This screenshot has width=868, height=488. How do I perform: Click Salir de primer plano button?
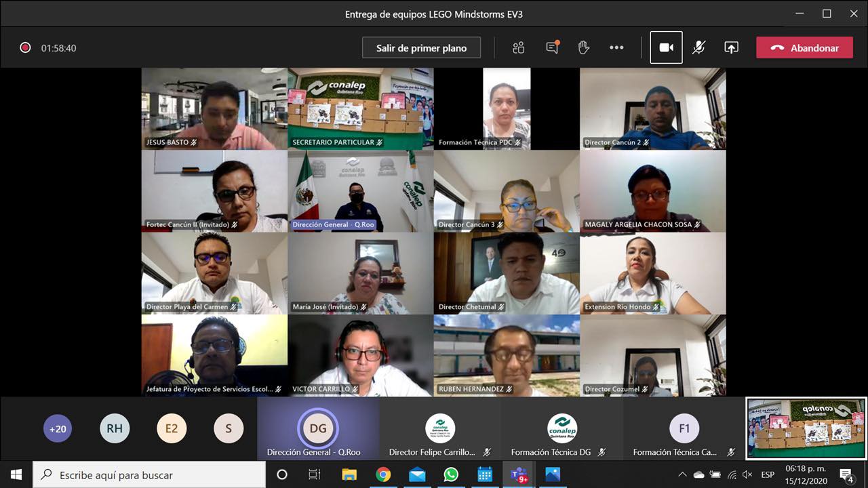coord(421,48)
